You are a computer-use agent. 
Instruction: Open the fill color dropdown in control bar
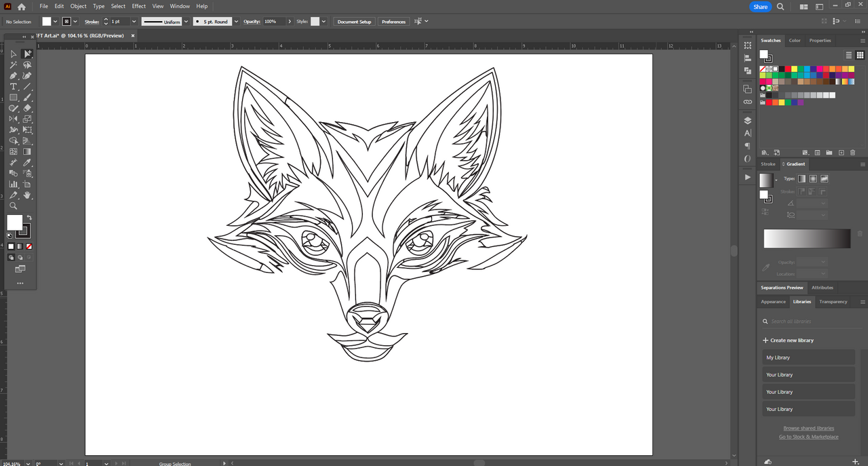pos(56,22)
